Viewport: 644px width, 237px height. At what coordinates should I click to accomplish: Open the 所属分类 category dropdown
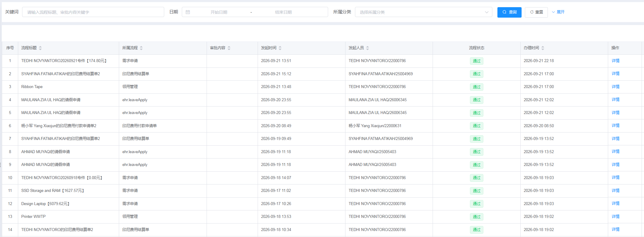coord(423,12)
